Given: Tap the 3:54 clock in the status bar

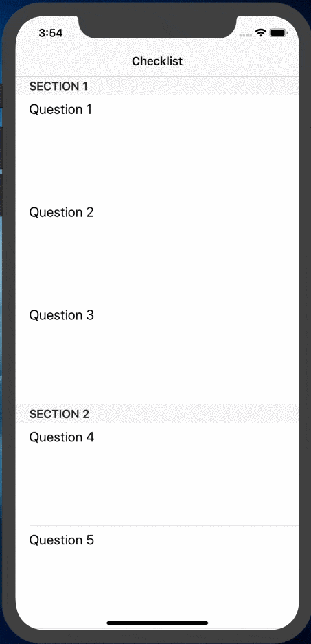Looking at the screenshot, I should coord(51,33).
